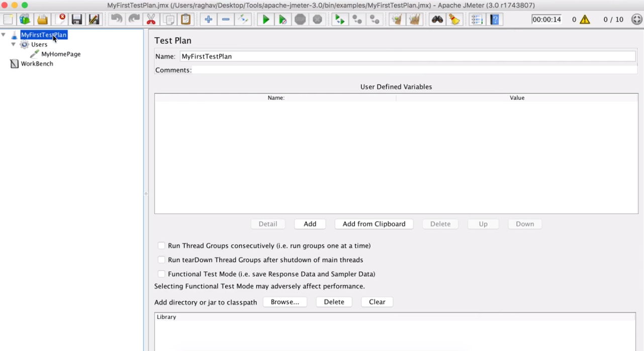The height and width of the screenshot is (351, 644).
Task: Click the Search binoculars icon
Action: tap(437, 20)
